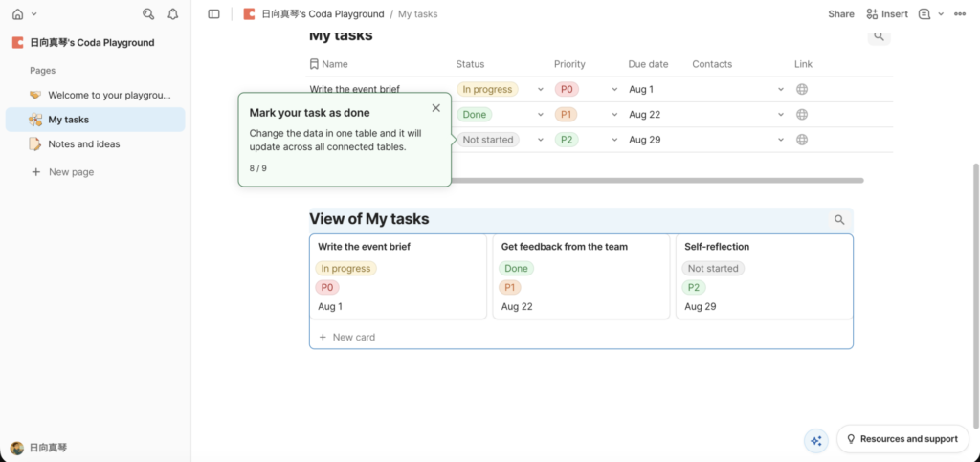Click the Share button
Screen dimensions: 980x462
coord(840,14)
